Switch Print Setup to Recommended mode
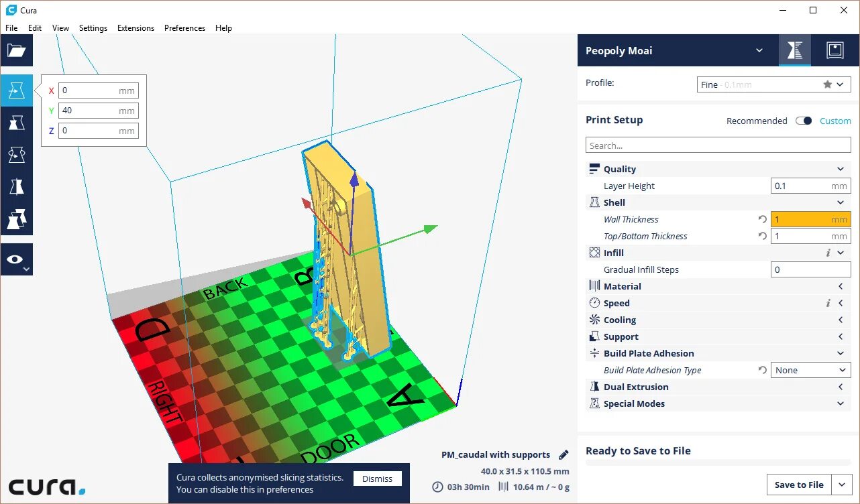 757,121
